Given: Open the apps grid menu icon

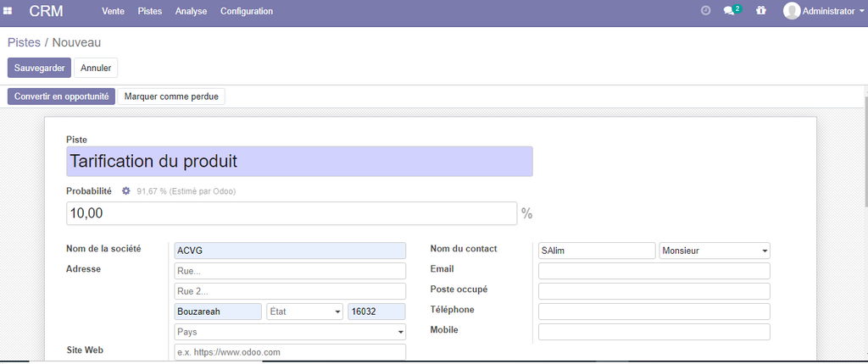Looking at the screenshot, I should click(8, 11).
